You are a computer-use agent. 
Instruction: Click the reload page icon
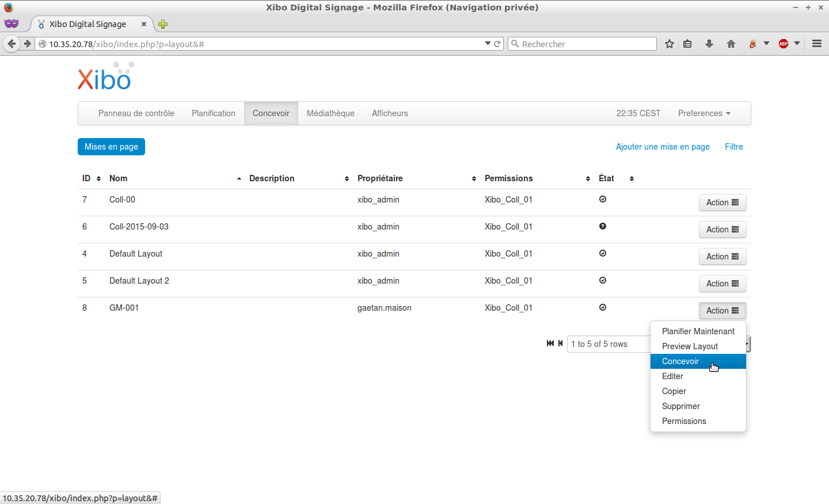[497, 44]
